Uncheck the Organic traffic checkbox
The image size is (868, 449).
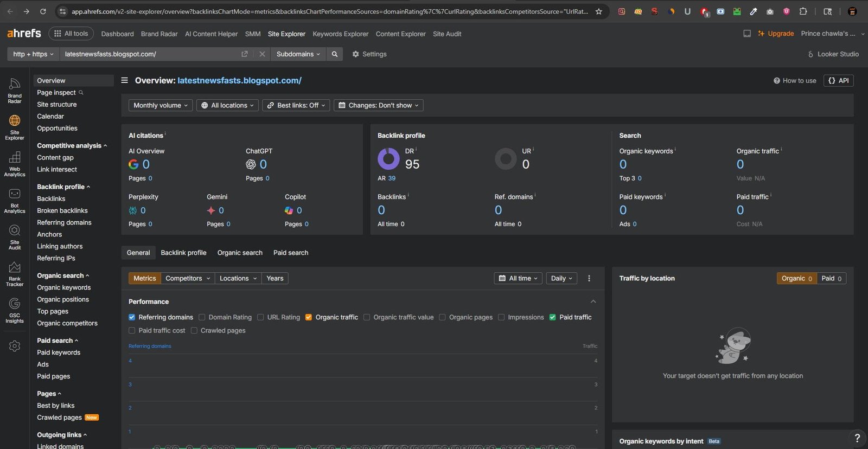point(309,317)
